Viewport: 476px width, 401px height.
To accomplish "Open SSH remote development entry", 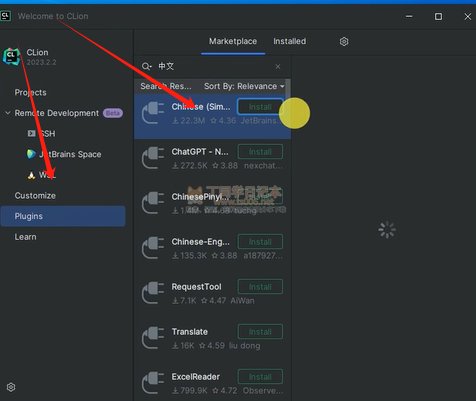I will 41,134.
